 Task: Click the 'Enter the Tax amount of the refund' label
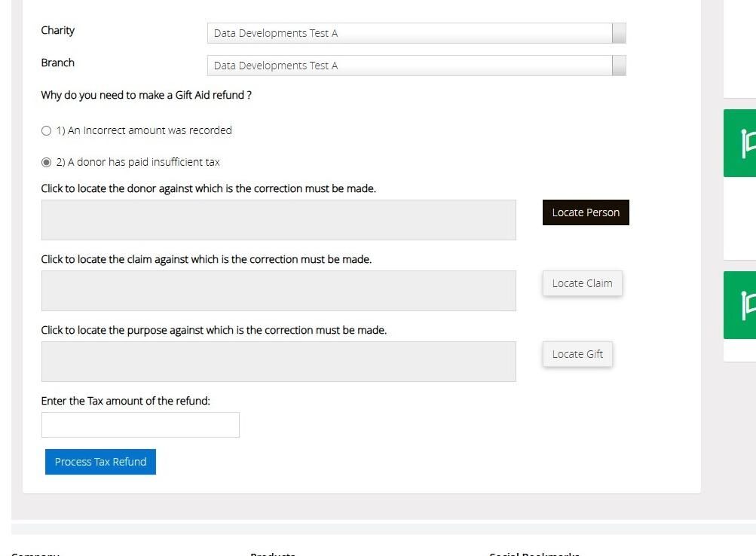(x=125, y=401)
